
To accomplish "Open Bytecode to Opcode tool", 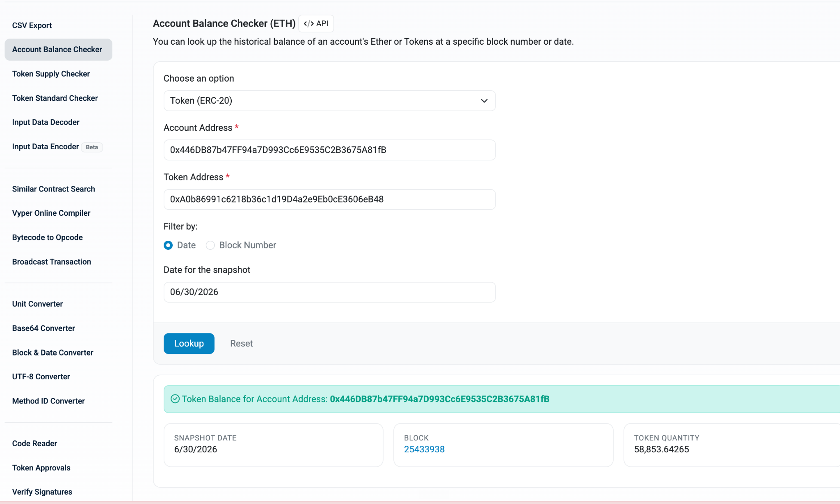I will (x=47, y=237).
